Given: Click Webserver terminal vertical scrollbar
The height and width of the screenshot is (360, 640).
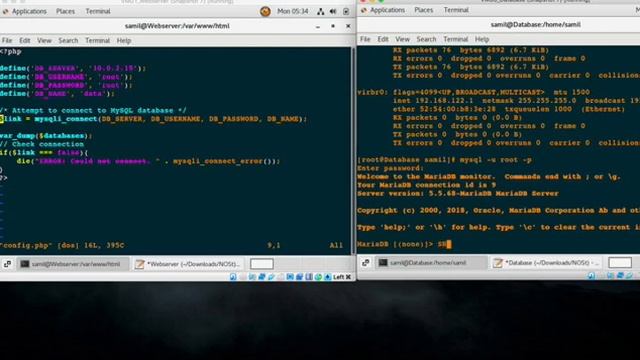Looking at the screenshot, I should (353, 151).
